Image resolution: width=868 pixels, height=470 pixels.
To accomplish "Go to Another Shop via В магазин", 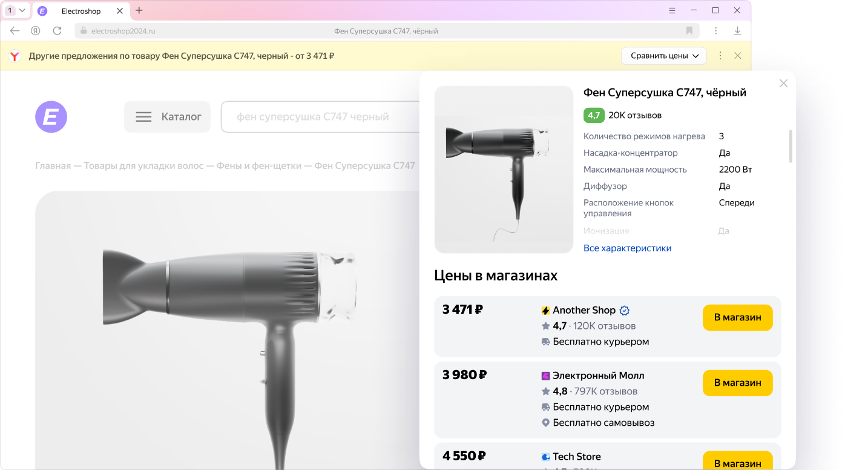I will click(x=737, y=317).
